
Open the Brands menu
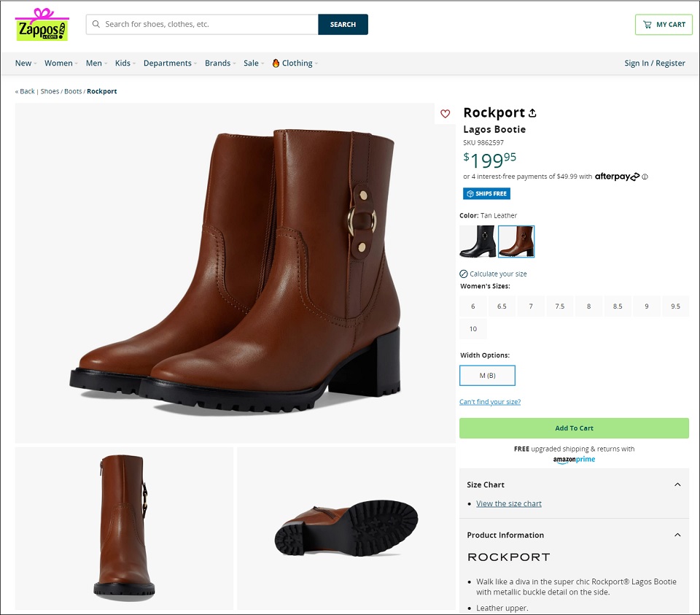(220, 63)
